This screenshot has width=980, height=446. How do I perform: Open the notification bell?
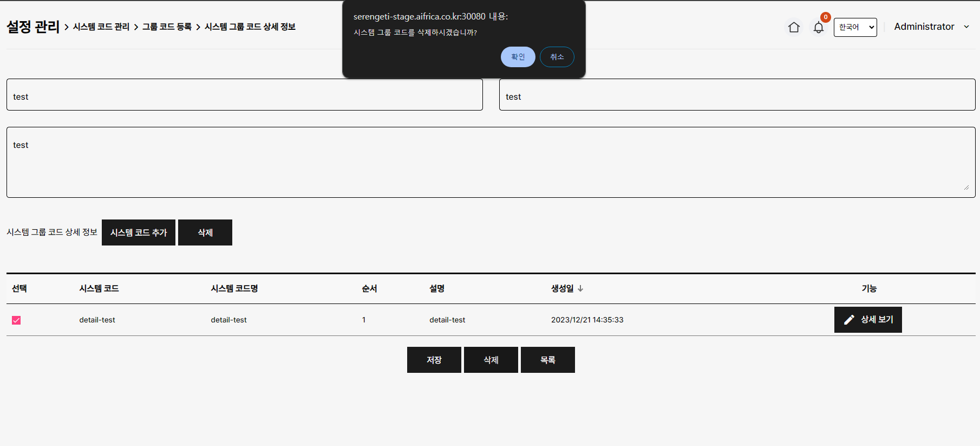818,28
